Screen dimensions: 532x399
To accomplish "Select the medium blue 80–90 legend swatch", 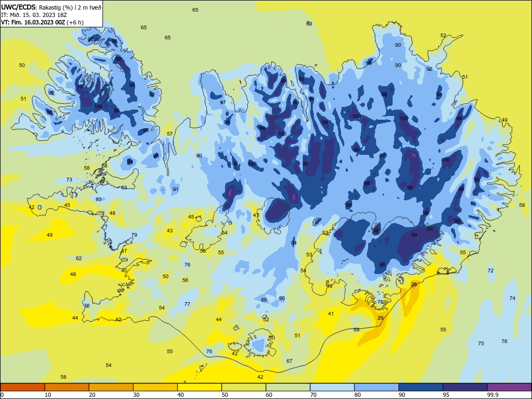I will (x=377, y=387).
